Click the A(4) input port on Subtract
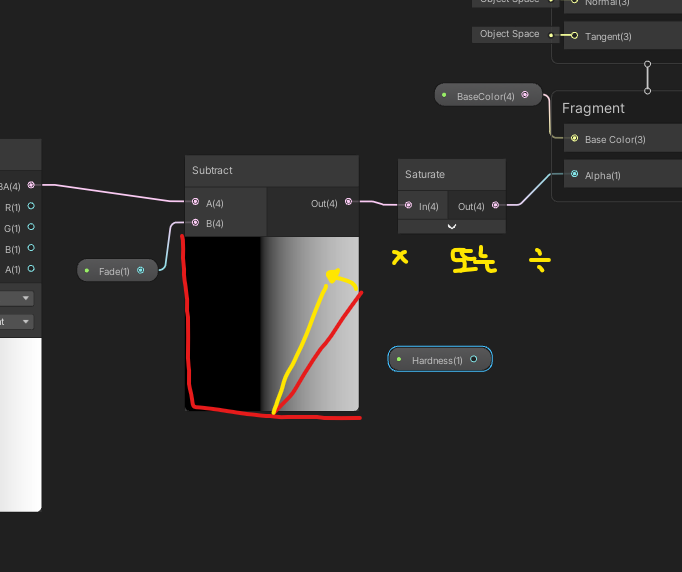Image resolution: width=682 pixels, height=572 pixels. [195, 201]
